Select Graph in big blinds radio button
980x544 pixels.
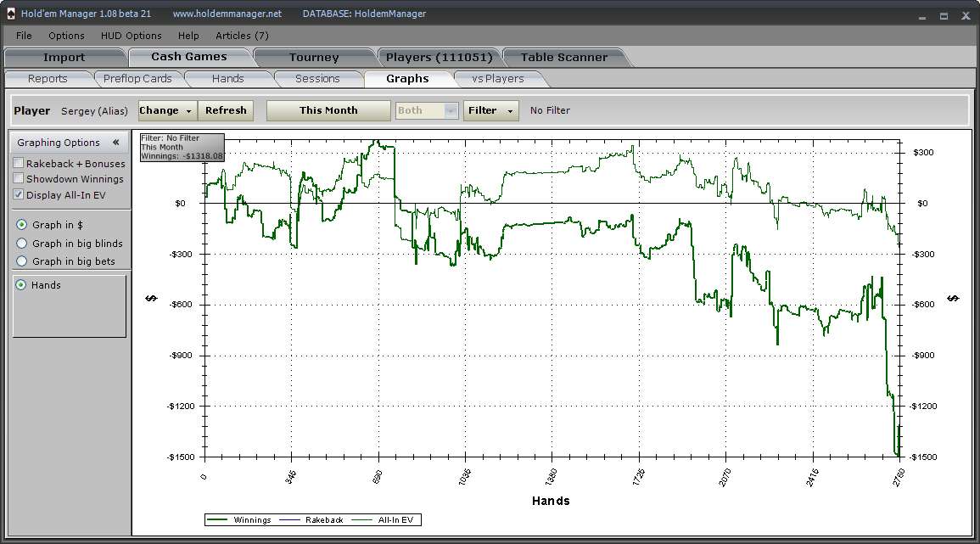pyautogui.click(x=21, y=244)
